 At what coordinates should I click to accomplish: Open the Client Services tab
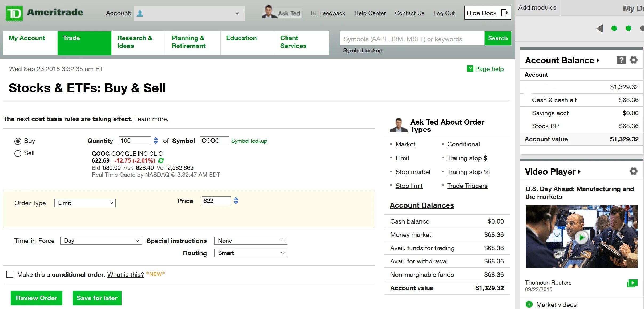coord(302,43)
